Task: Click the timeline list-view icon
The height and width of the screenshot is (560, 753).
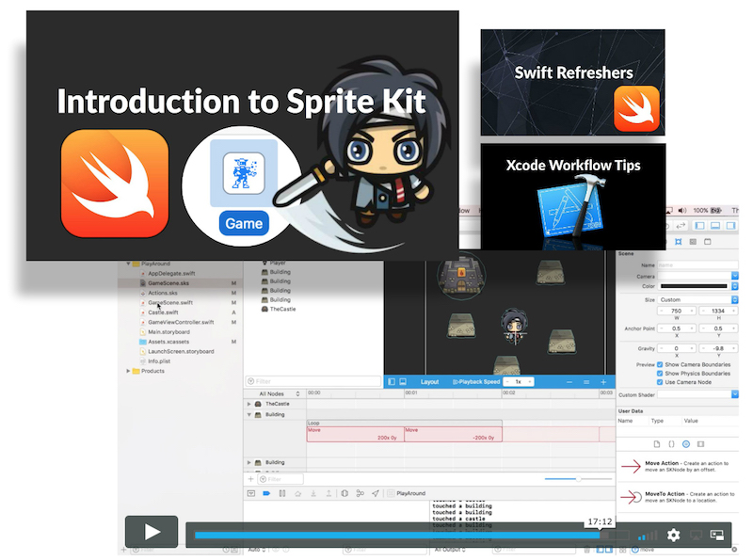Action: click(586, 382)
